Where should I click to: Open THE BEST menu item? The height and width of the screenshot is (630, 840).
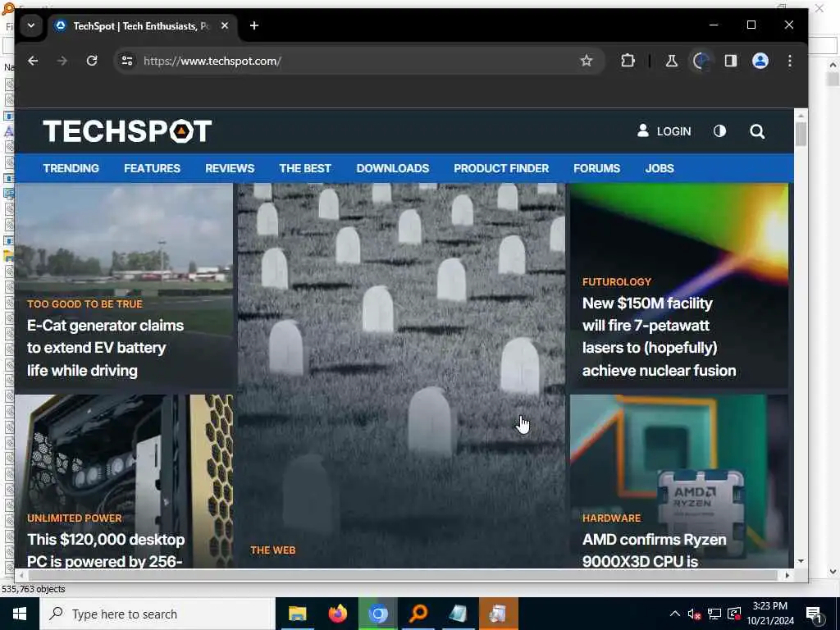coord(305,168)
